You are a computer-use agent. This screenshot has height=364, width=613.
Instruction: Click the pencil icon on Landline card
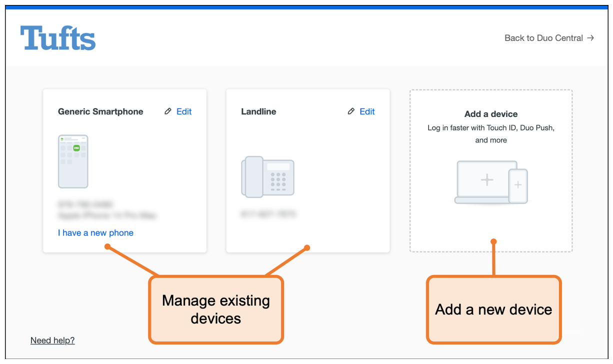(x=351, y=111)
